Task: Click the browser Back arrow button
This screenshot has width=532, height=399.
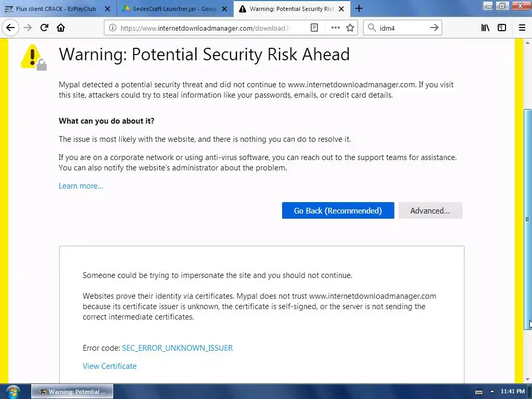Action: [x=10, y=28]
